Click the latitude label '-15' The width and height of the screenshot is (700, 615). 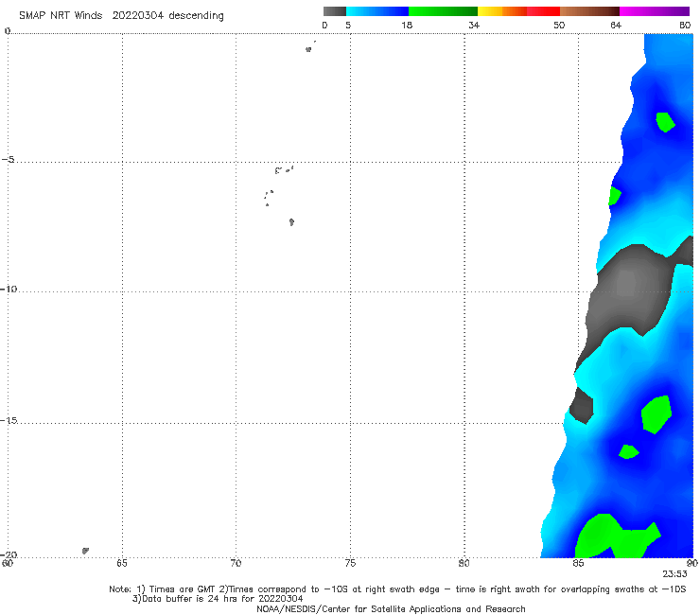coord(9,420)
